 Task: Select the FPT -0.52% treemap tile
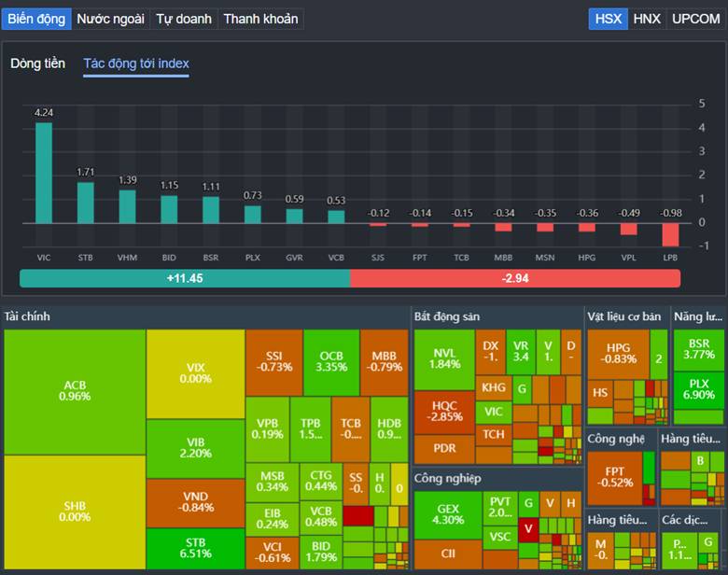pyautogui.click(x=615, y=478)
